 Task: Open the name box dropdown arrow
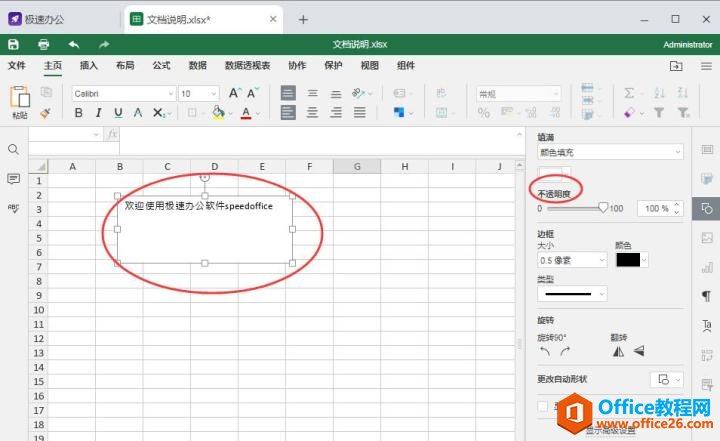click(96, 135)
